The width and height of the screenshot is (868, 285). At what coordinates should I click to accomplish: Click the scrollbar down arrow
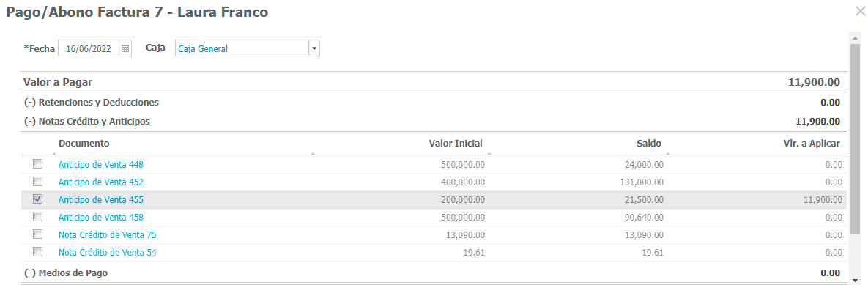(854, 280)
